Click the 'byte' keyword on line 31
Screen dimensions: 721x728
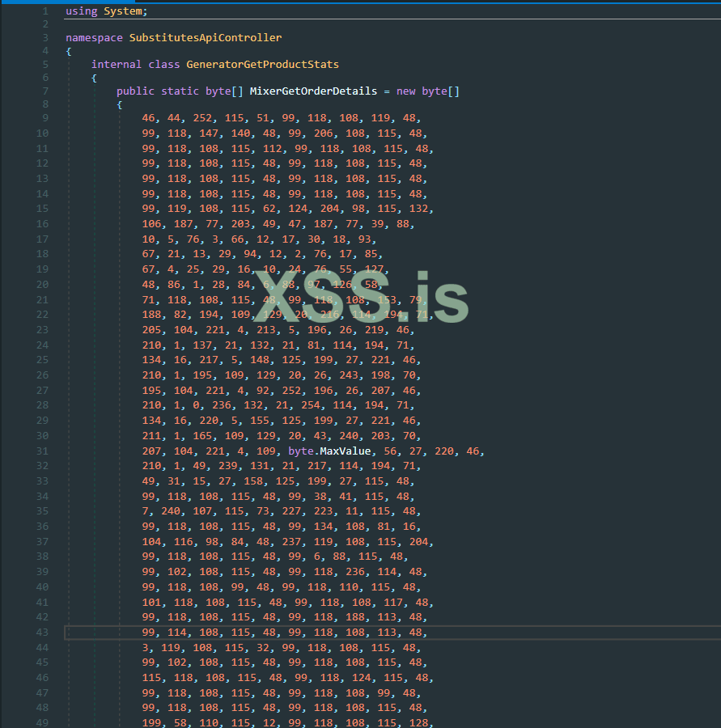(x=300, y=451)
